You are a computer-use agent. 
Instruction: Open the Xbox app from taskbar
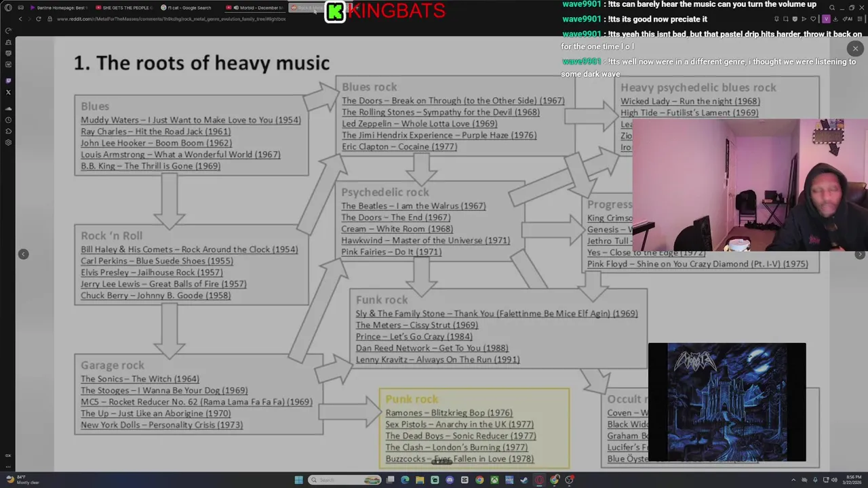tap(494, 480)
